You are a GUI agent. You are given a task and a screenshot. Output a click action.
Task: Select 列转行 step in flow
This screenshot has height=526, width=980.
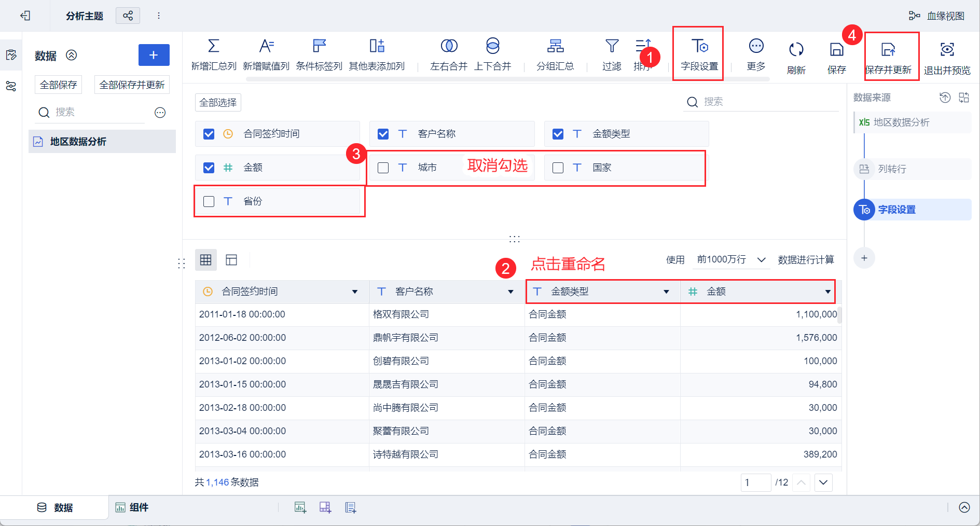click(x=913, y=169)
